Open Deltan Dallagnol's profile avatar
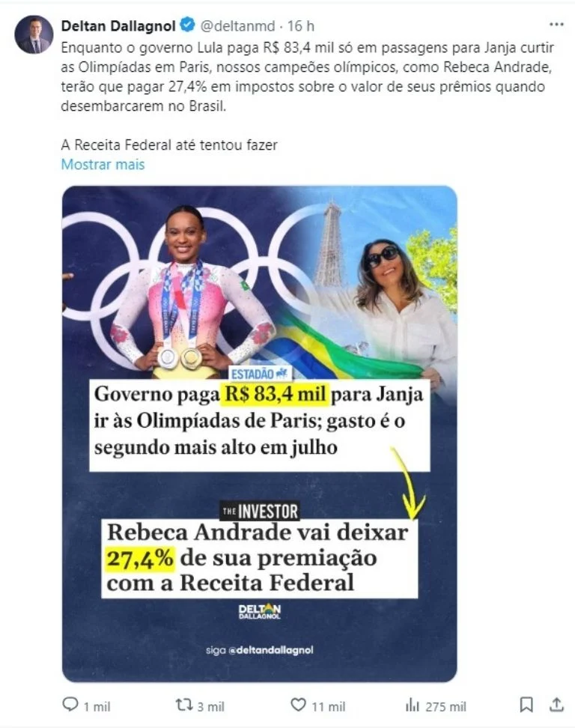The width and height of the screenshot is (575, 728). click(x=34, y=34)
